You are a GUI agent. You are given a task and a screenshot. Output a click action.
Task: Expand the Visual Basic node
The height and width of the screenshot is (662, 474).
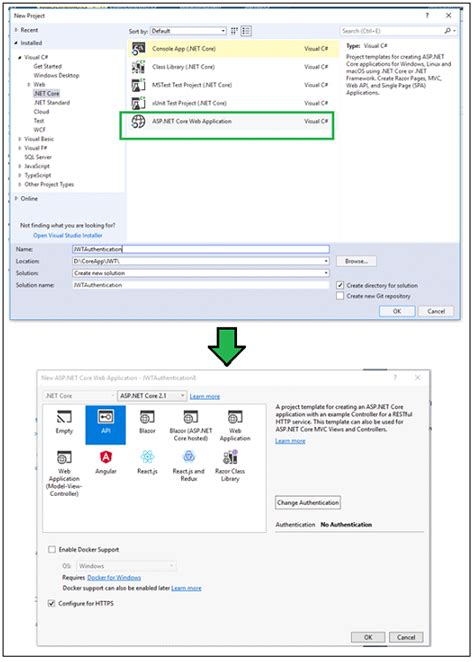[20, 139]
